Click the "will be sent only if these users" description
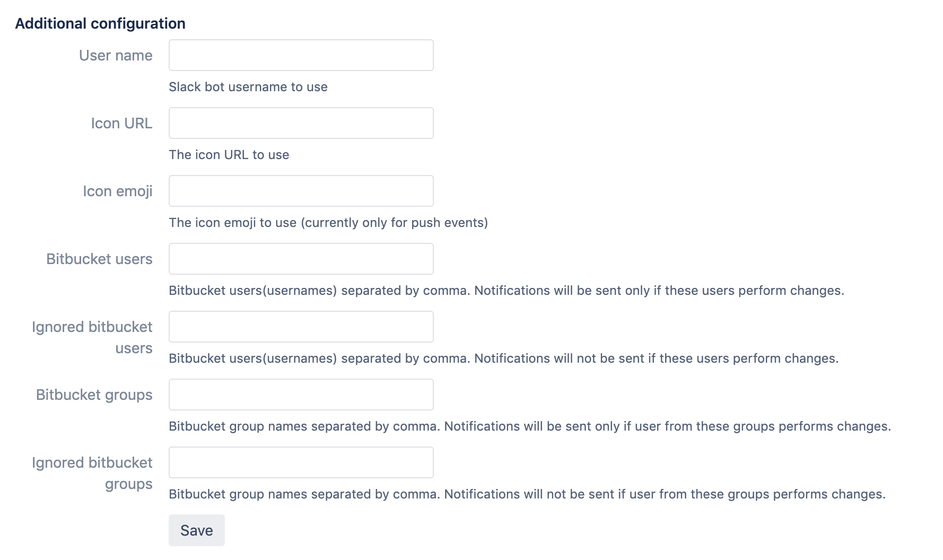Image resolution: width=943 pixels, height=560 pixels. click(x=506, y=291)
